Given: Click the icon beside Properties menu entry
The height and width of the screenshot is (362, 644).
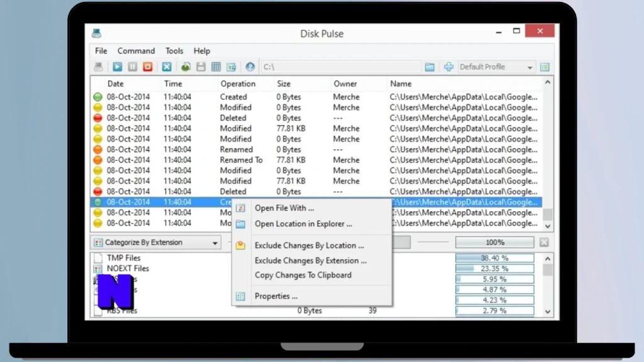Looking at the screenshot, I should [x=241, y=297].
